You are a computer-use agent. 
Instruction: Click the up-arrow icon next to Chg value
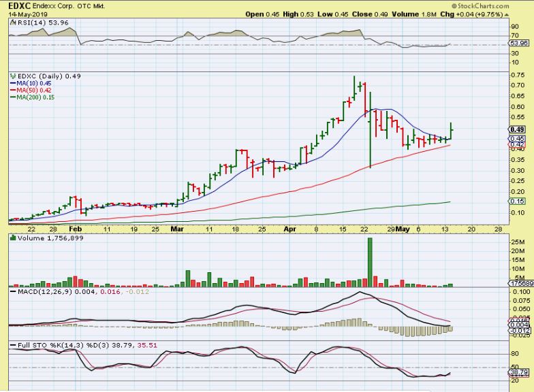507,15
